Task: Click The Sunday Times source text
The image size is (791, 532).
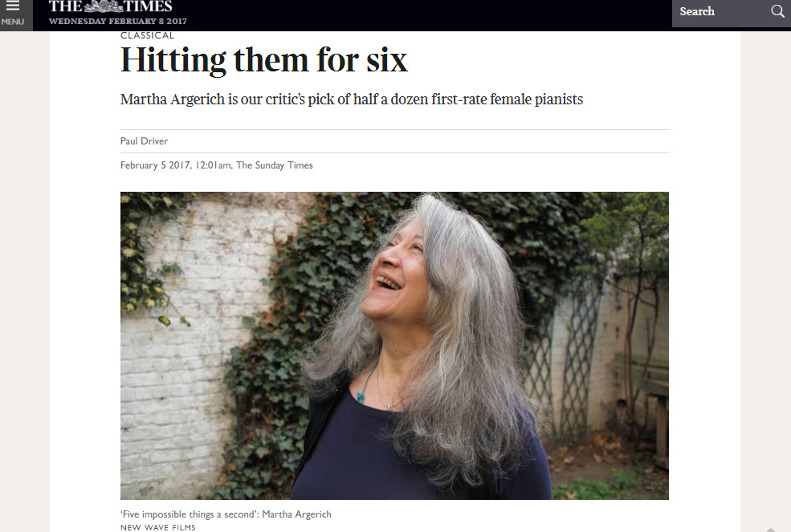Action: [x=275, y=165]
